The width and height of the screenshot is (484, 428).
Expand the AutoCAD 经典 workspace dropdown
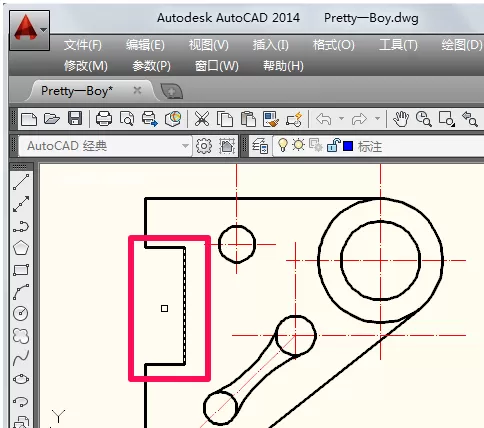tap(185, 146)
